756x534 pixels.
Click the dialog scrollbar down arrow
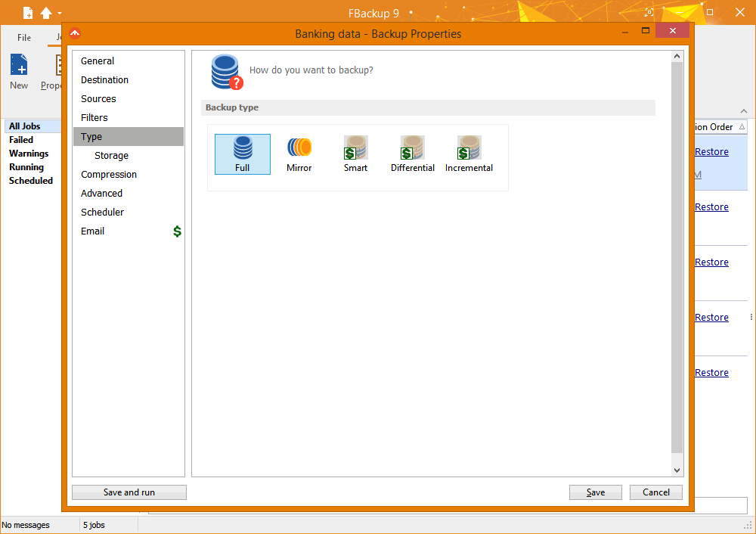click(677, 470)
